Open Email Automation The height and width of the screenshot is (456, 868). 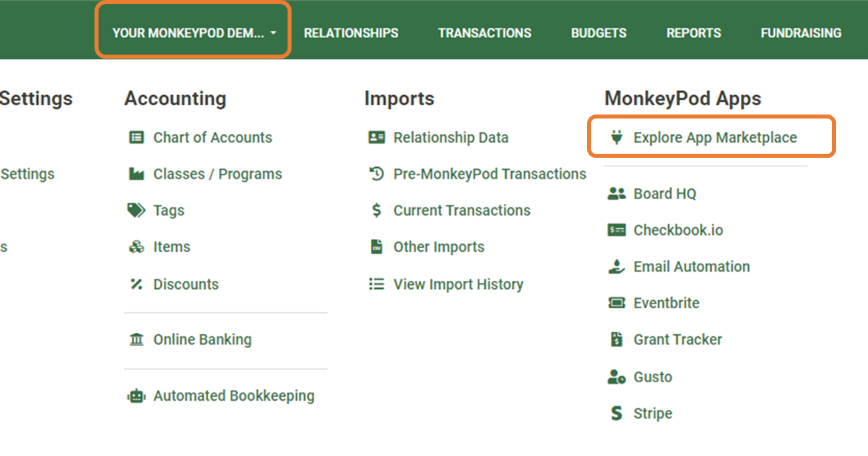[691, 266]
